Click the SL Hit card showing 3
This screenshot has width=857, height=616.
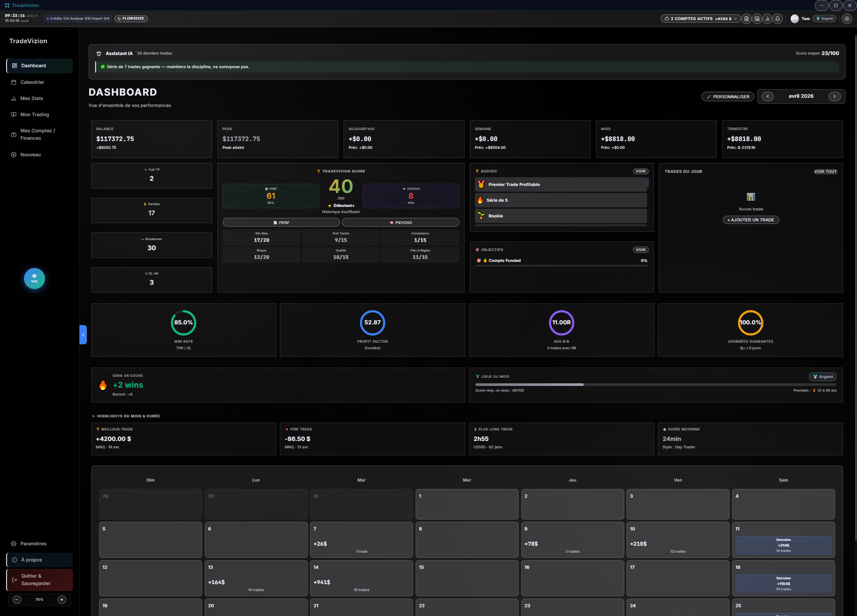coord(151,280)
